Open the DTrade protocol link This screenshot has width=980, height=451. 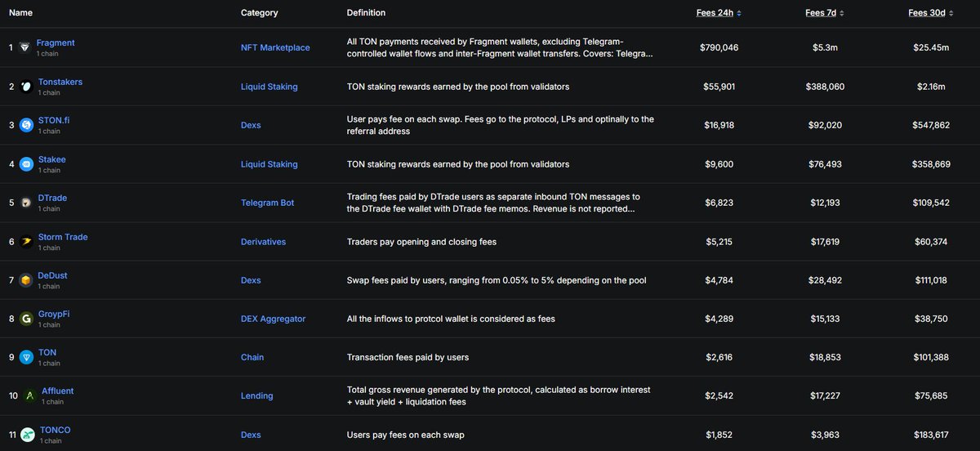[x=53, y=198]
